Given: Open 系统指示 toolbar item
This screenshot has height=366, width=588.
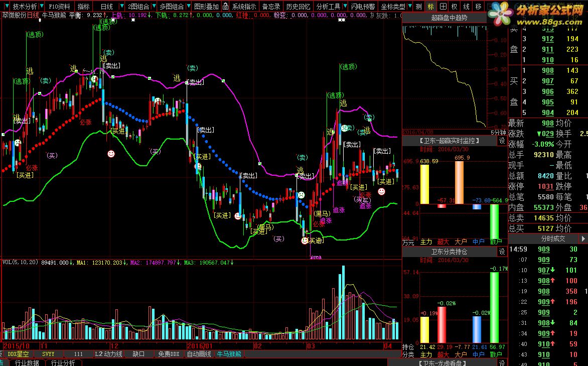Looking at the screenshot, I should [x=244, y=7].
